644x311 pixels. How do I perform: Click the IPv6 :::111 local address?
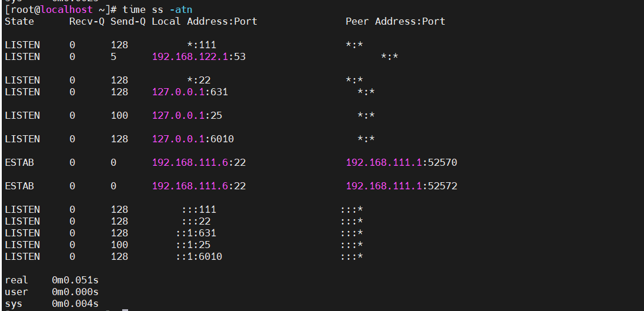pyautogui.click(x=199, y=209)
